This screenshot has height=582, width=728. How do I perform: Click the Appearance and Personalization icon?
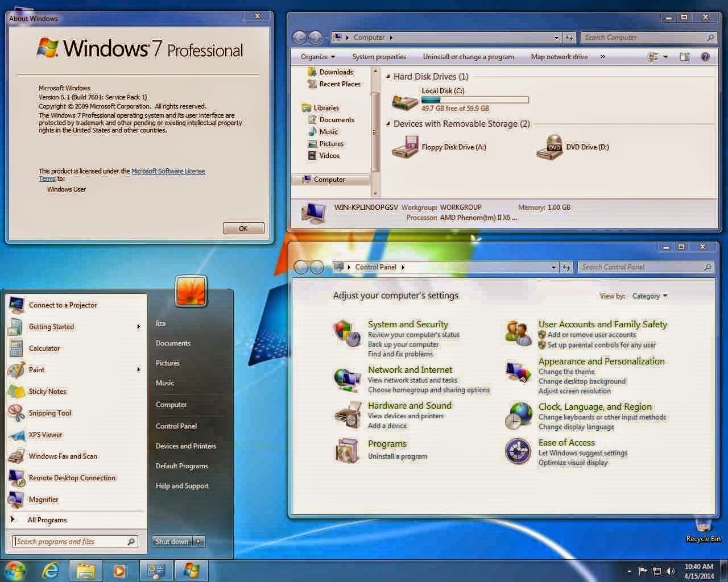coord(518,372)
